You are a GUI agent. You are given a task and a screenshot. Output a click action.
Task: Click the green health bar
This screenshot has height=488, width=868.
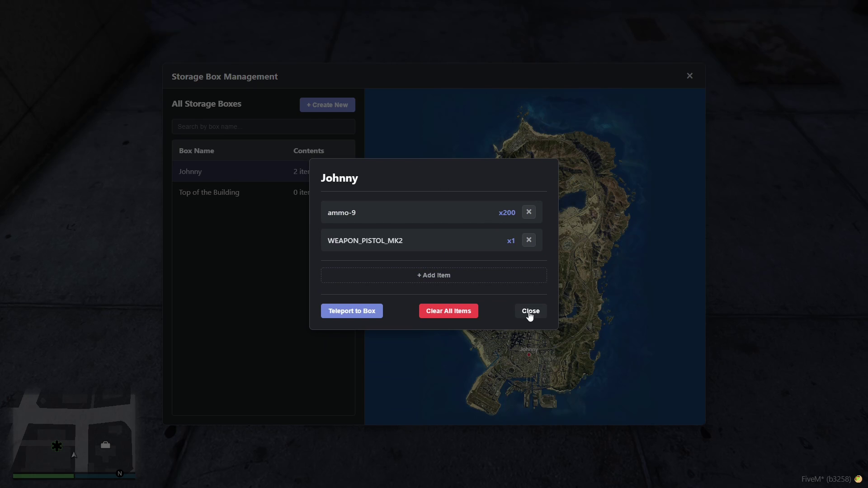[43, 476]
